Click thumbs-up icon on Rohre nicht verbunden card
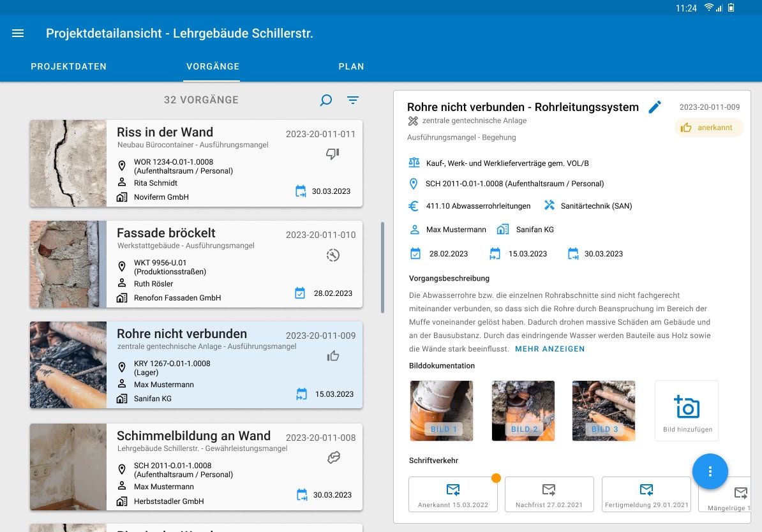The width and height of the screenshot is (762, 532). [x=333, y=356]
